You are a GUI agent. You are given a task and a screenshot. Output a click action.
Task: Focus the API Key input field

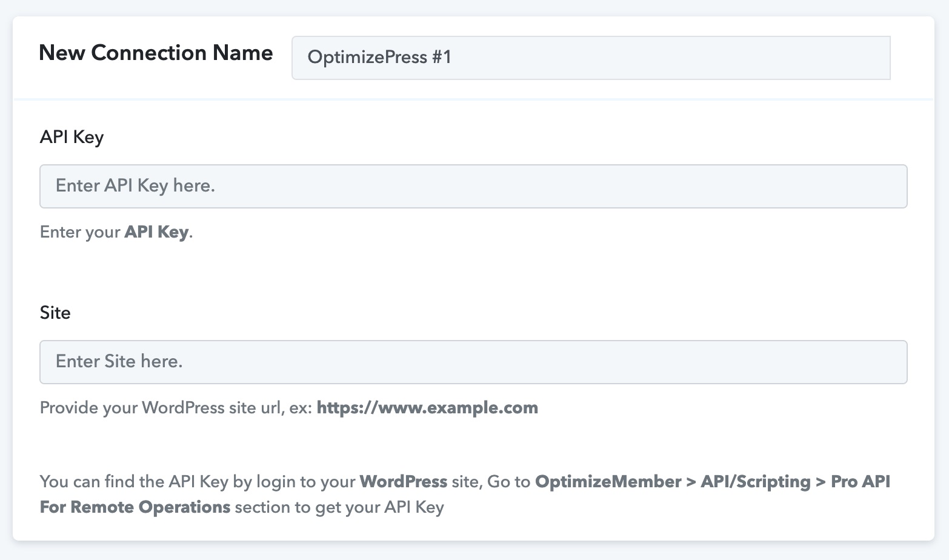473,186
